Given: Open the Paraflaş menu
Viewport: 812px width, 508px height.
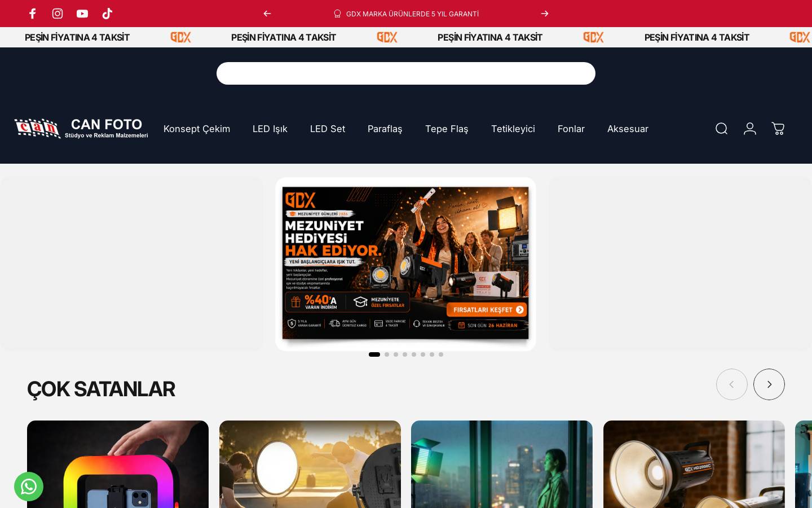Looking at the screenshot, I should 385,129.
